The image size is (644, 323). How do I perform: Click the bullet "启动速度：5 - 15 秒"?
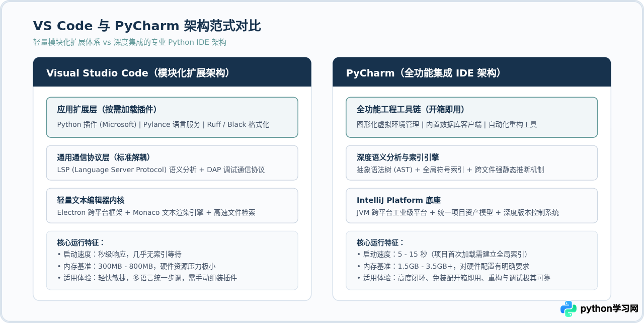point(443,255)
